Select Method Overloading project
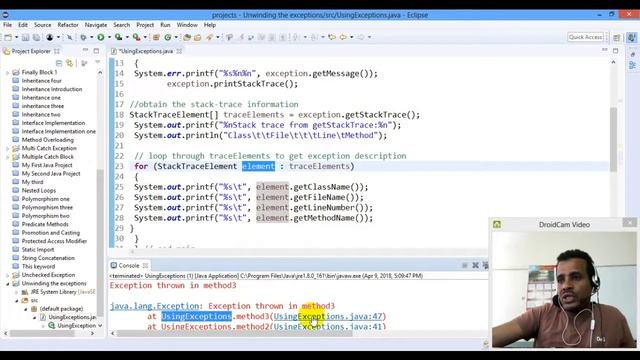 [x=47, y=140]
